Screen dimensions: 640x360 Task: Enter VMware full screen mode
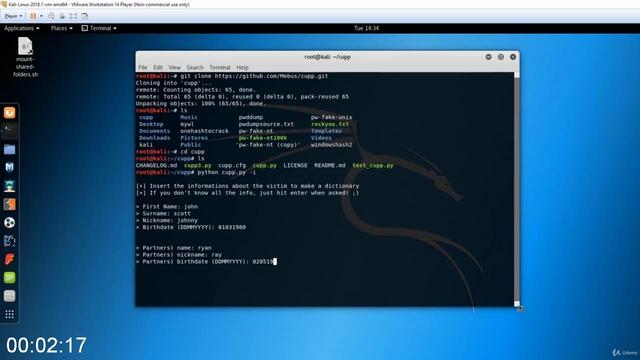click(x=73, y=16)
